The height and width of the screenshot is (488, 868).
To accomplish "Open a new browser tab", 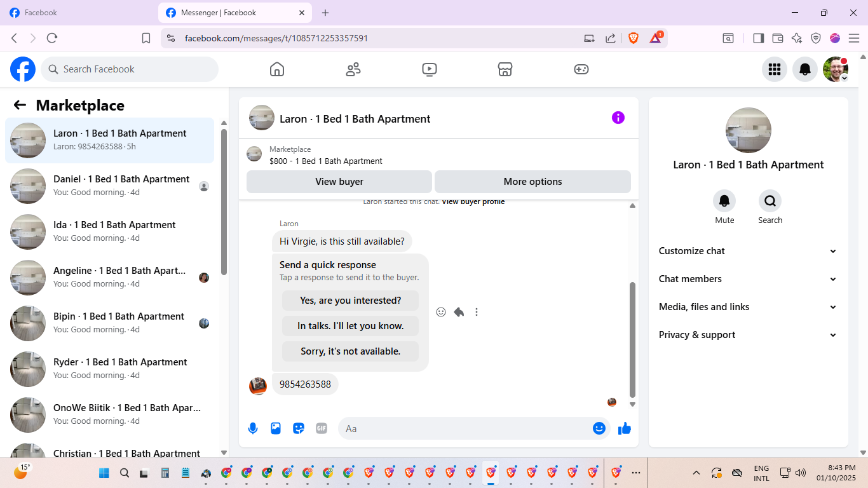I will (x=325, y=13).
